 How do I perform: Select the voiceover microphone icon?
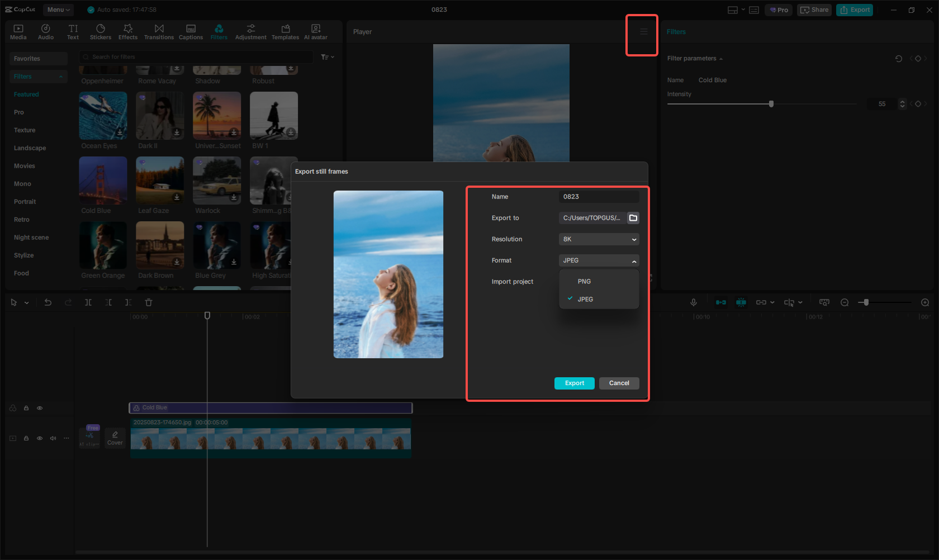[x=693, y=302]
